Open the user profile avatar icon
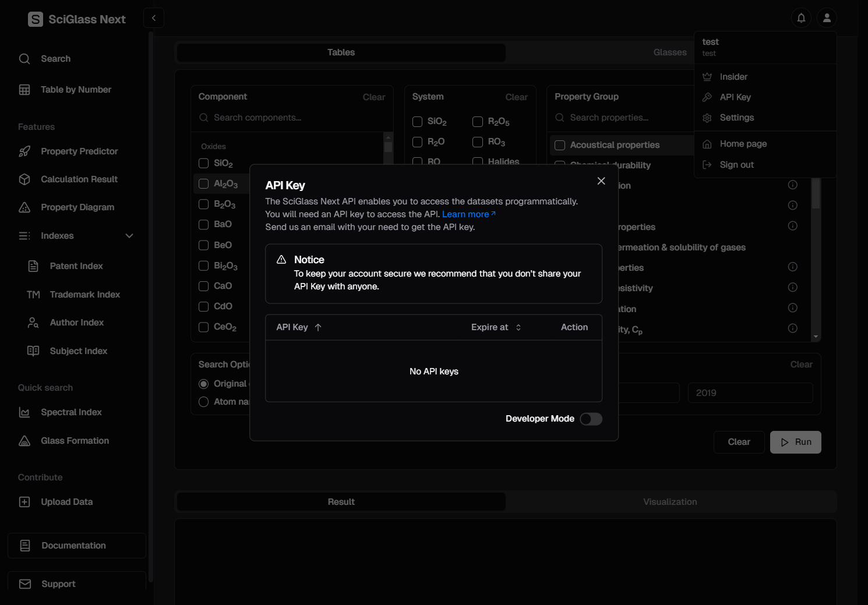Viewport: 868px width, 605px height. click(x=827, y=18)
